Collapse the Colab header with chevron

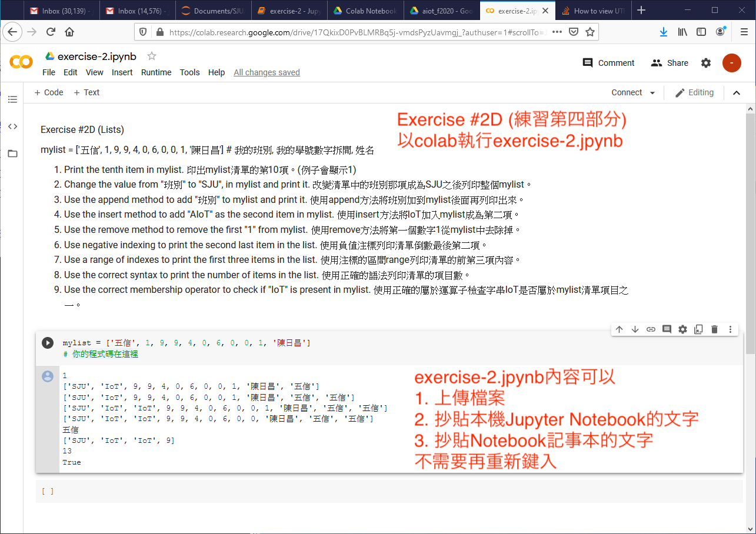coord(736,93)
